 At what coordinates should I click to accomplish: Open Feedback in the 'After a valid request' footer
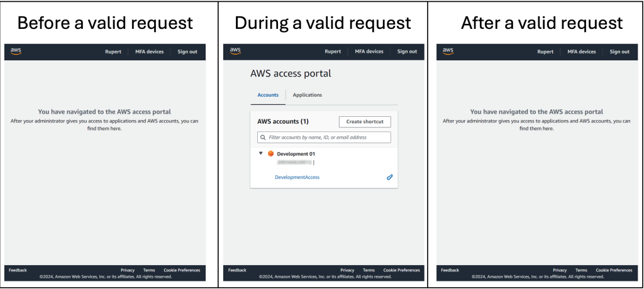point(450,270)
